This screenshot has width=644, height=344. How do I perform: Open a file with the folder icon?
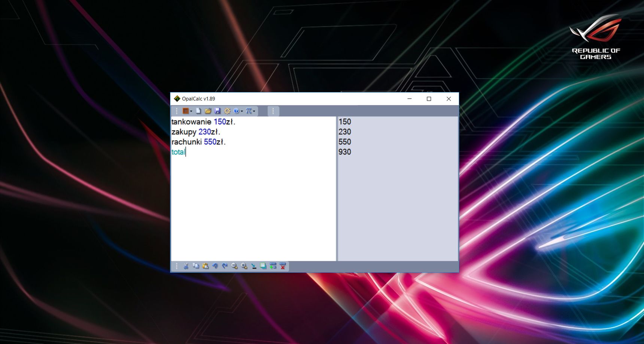[x=208, y=111]
